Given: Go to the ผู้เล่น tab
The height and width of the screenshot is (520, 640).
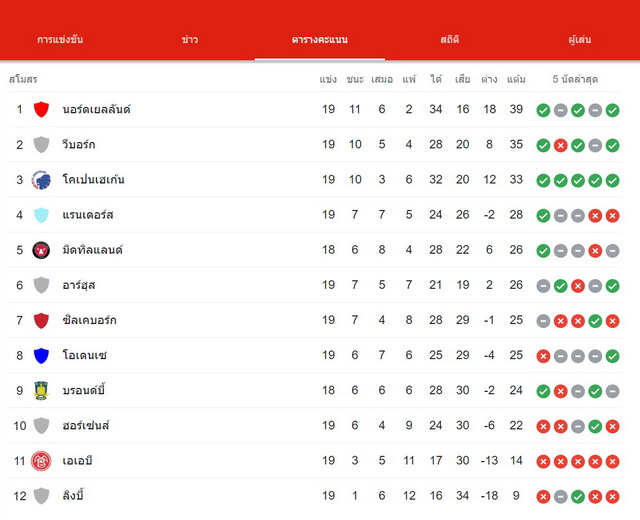Looking at the screenshot, I should click(x=580, y=40).
